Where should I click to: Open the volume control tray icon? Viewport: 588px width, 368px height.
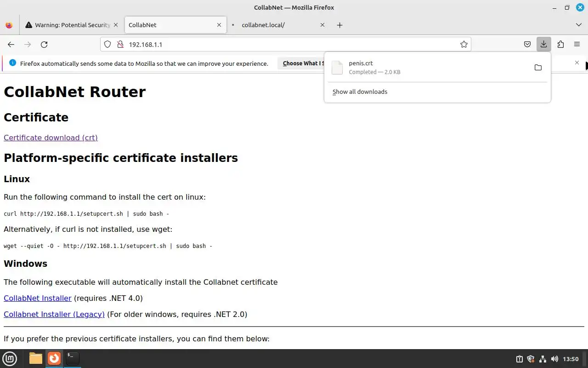point(554,359)
